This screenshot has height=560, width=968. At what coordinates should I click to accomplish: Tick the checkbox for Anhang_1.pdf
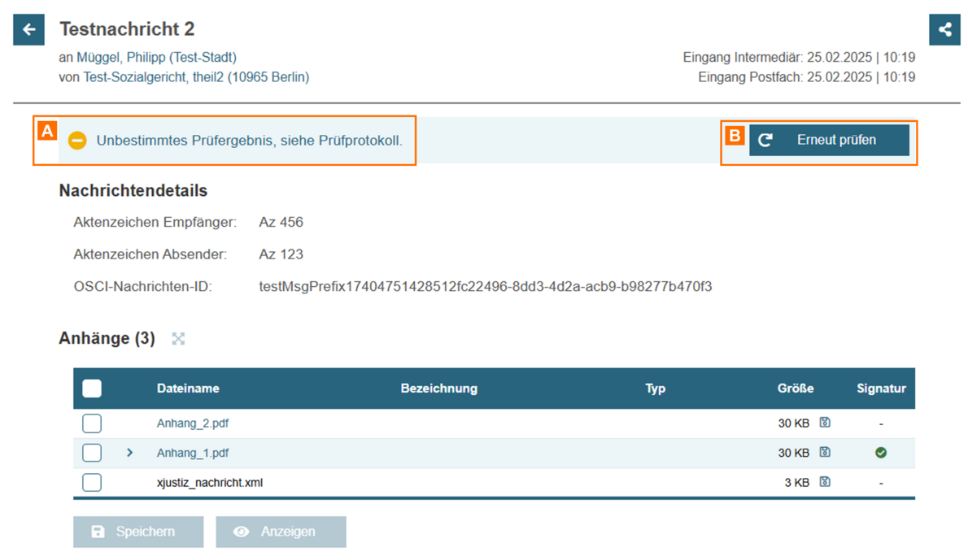pos(92,453)
